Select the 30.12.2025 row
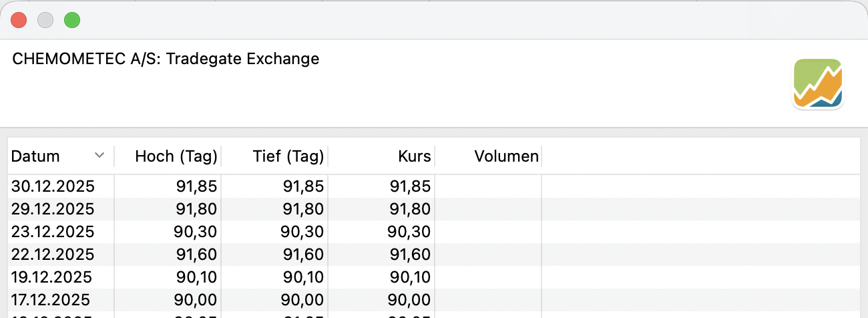868x318 pixels. pos(53,186)
